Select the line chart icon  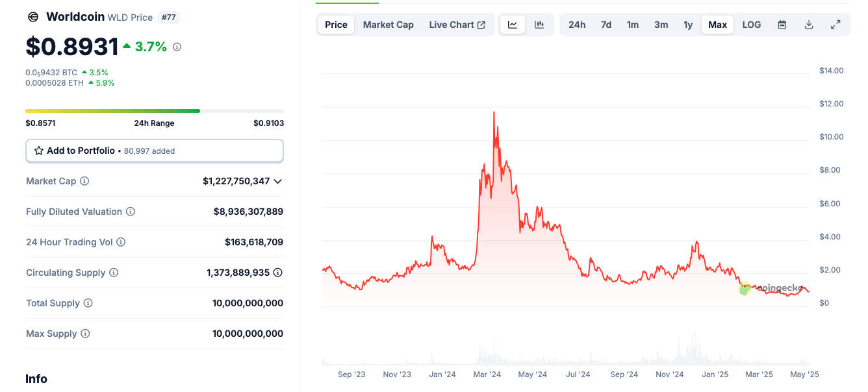click(x=512, y=24)
